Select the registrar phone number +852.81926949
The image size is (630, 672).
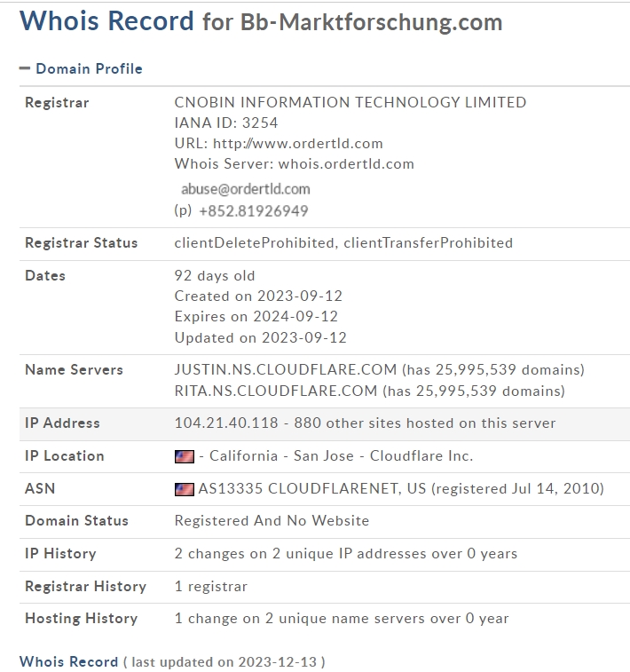pos(254,211)
